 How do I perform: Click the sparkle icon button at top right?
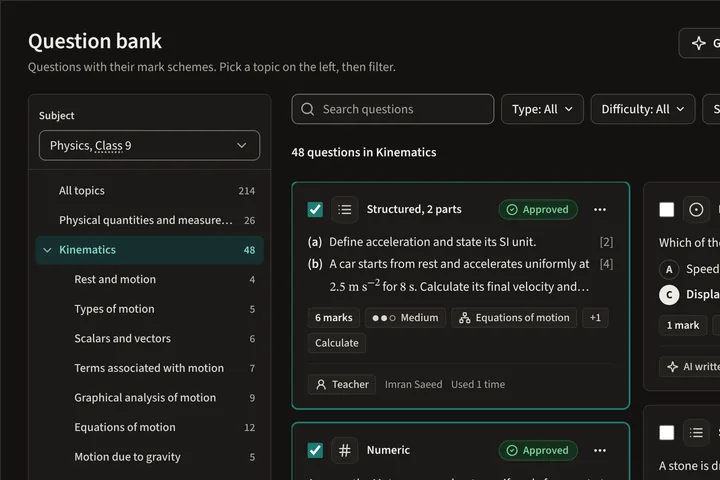pyautogui.click(x=699, y=43)
